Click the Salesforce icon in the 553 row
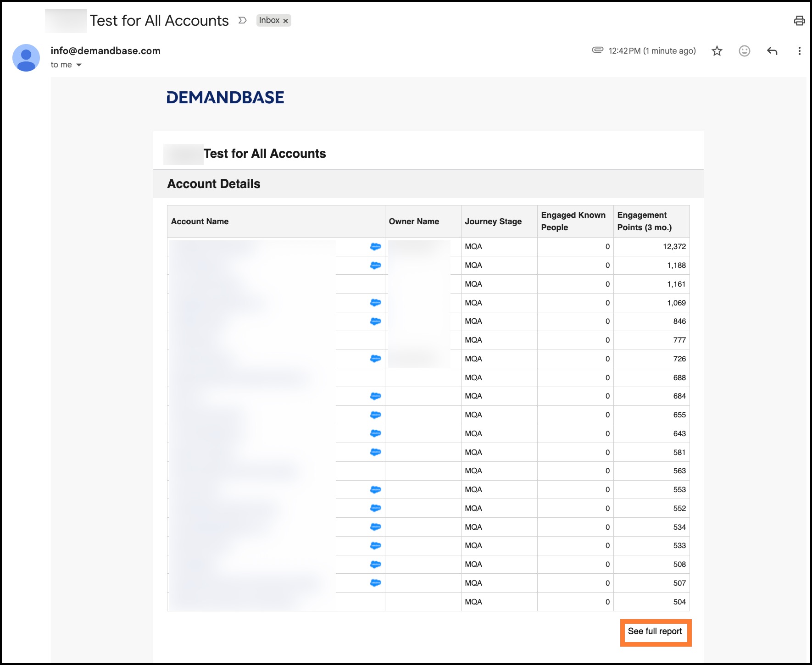The width and height of the screenshot is (812, 665). (x=375, y=490)
